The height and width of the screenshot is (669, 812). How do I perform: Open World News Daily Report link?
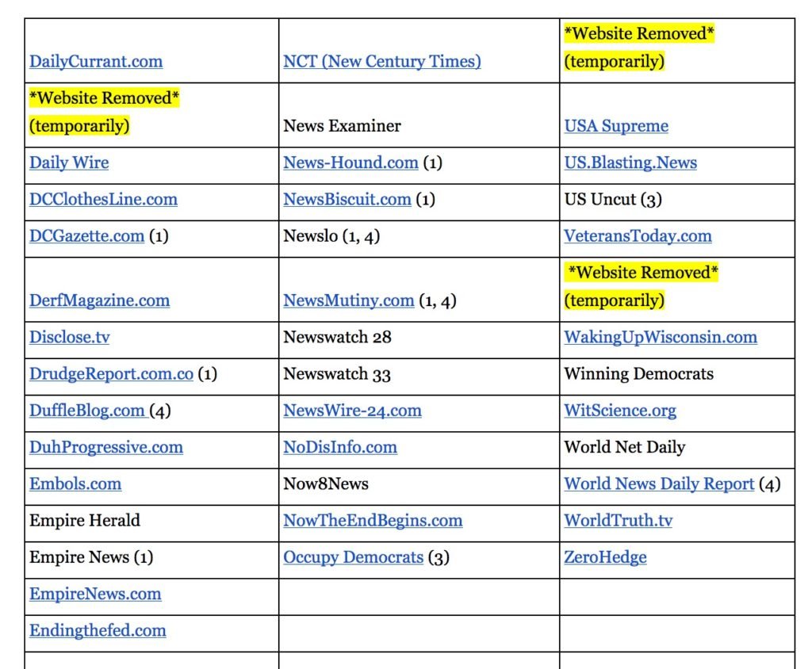click(x=659, y=484)
